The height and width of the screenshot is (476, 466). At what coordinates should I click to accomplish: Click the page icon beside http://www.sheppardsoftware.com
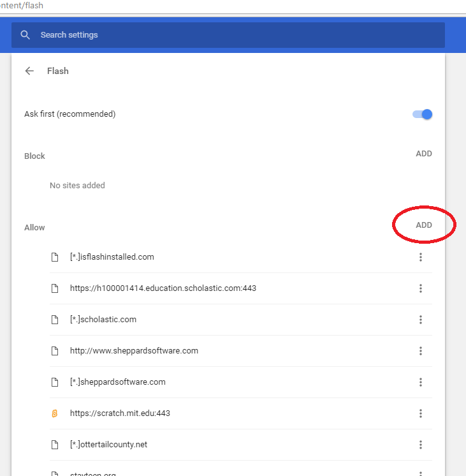click(x=55, y=351)
